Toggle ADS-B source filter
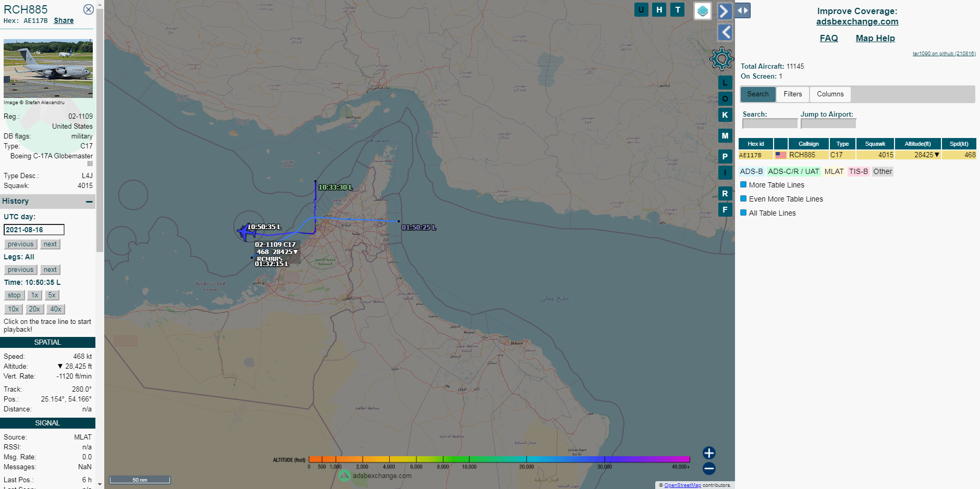980x489 pixels. [x=752, y=171]
